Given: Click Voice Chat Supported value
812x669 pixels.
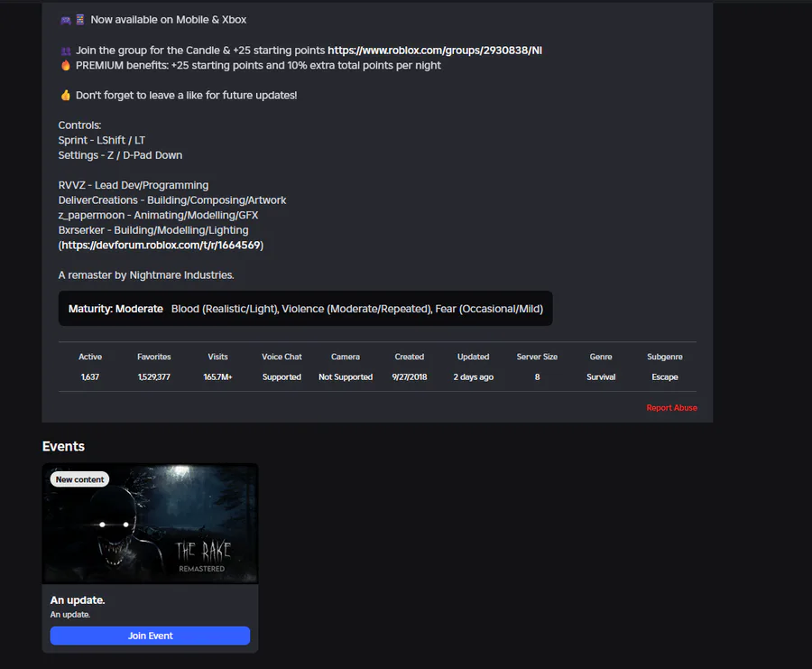Looking at the screenshot, I should click(281, 377).
